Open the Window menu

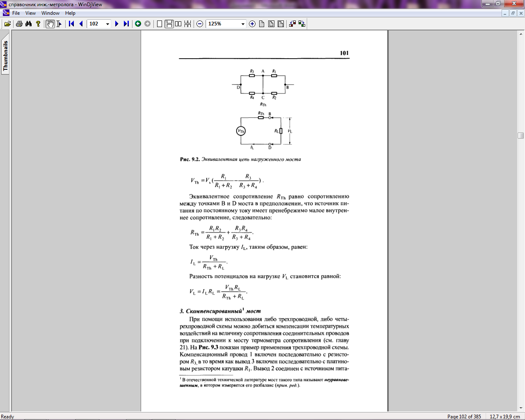(50, 13)
